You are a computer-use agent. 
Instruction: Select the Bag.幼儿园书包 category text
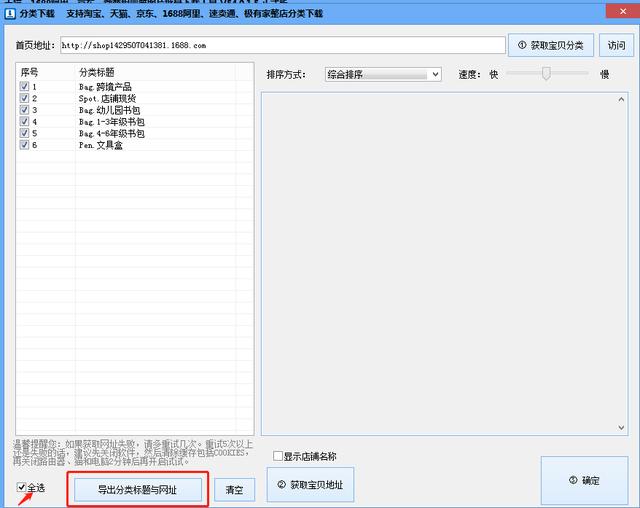pyautogui.click(x=109, y=110)
